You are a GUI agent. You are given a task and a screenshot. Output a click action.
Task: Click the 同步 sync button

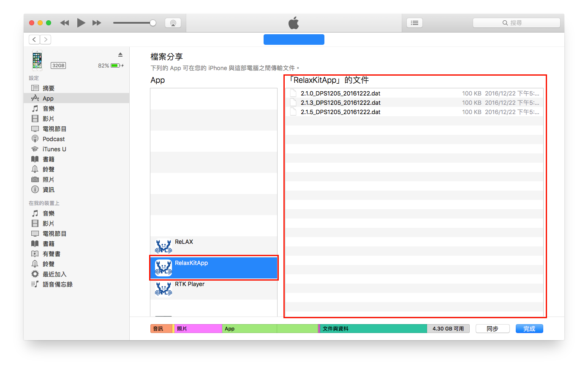tap(493, 328)
